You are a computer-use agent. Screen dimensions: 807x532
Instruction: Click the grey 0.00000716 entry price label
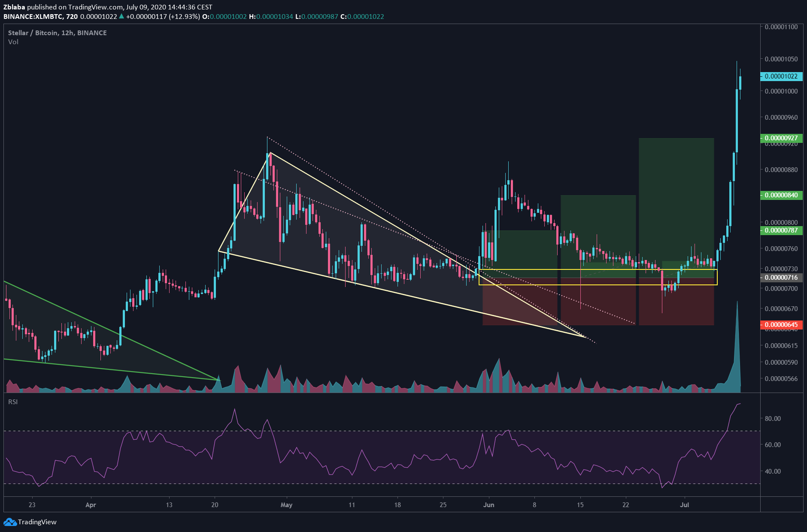pyautogui.click(x=782, y=278)
